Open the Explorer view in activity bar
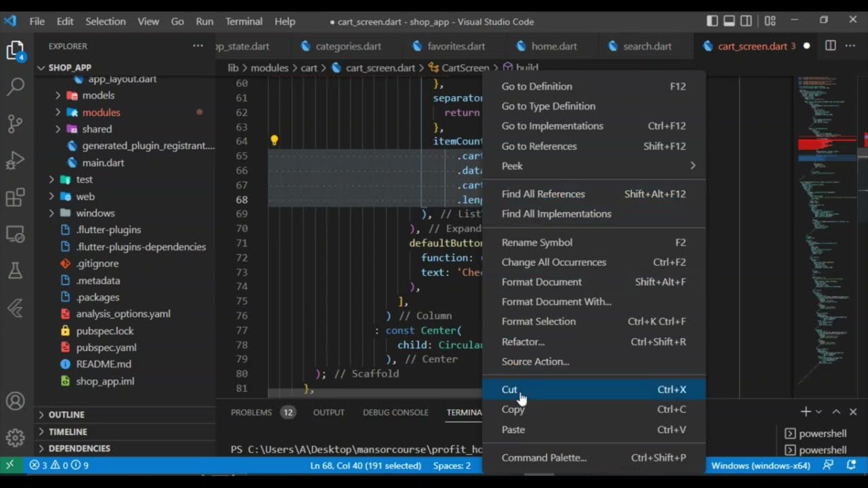The image size is (868, 488). click(15, 51)
